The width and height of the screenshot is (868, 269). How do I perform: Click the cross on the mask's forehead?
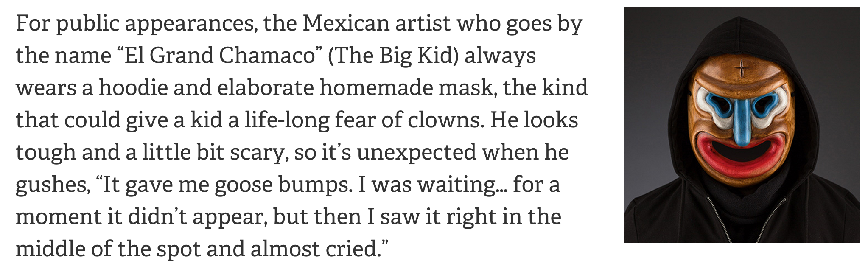click(742, 68)
